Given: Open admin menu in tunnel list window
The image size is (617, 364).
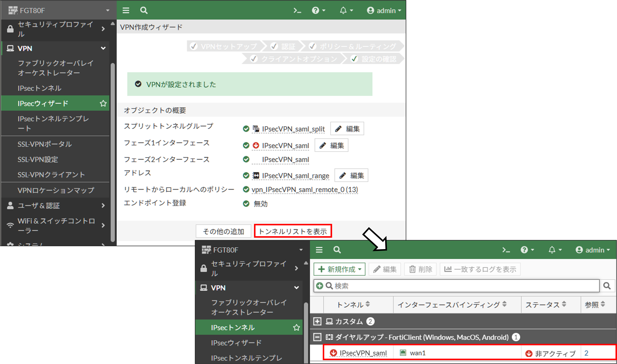Looking at the screenshot, I should coord(593,250).
